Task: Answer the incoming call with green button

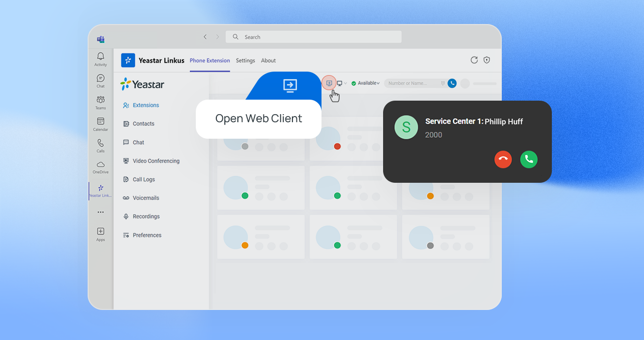Action: click(529, 159)
